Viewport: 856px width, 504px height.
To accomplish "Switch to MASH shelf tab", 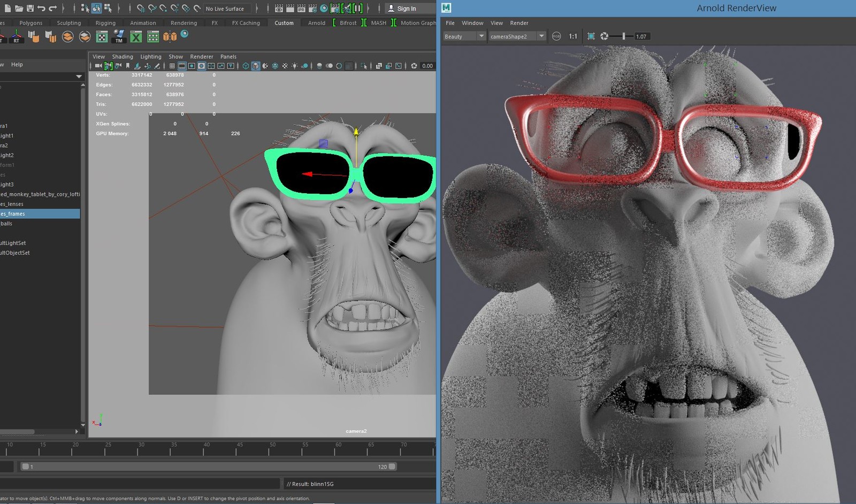I will tap(379, 23).
